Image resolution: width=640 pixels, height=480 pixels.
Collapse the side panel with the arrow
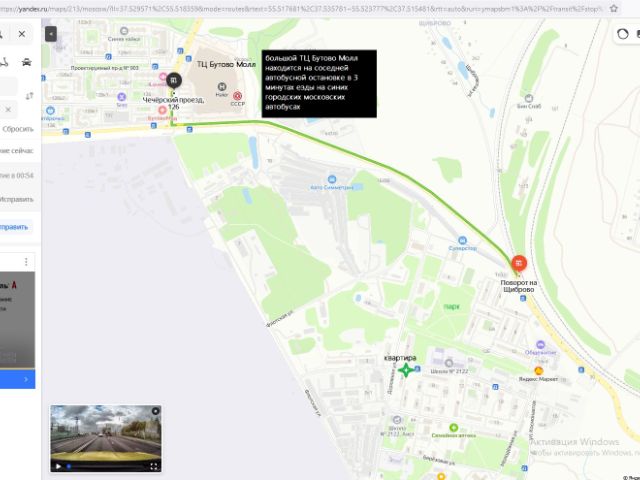51,34
